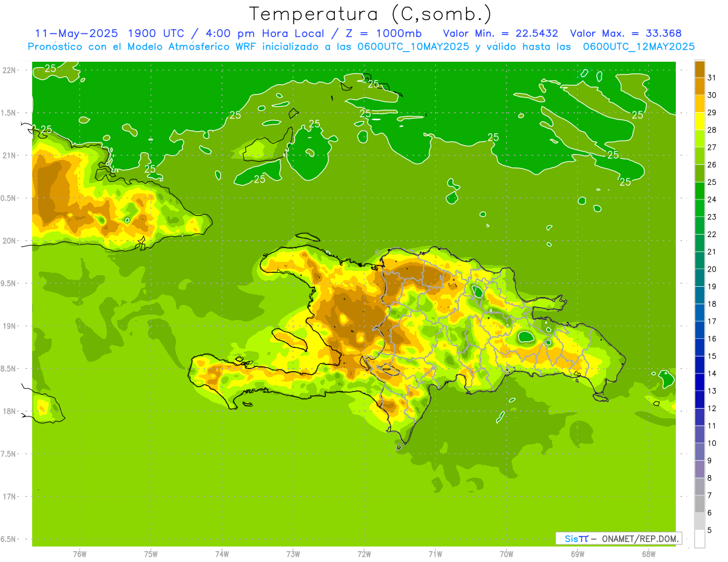Click the "75W" longitude axis label
Viewport: 728px width, 562px height.
pyautogui.click(x=150, y=554)
